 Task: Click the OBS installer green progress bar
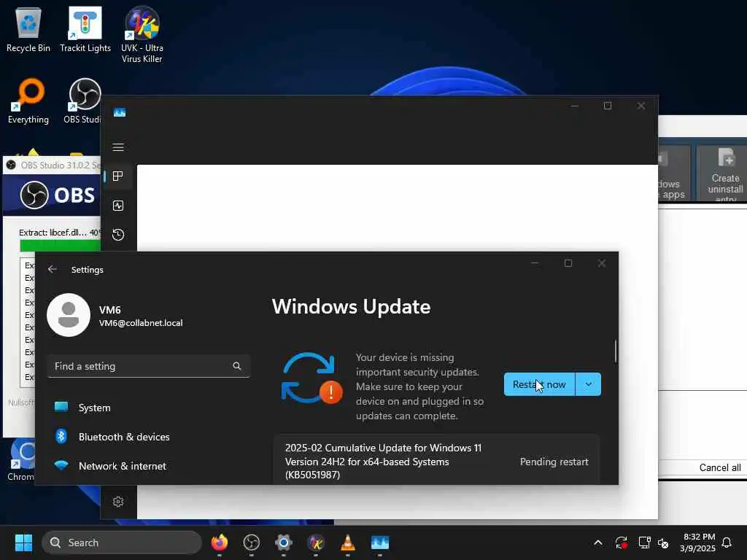point(60,245)
